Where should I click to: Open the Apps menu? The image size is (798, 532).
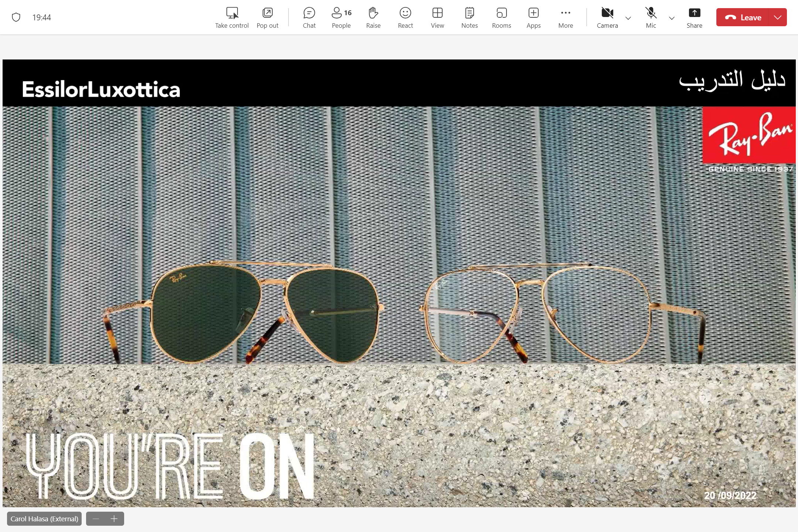[533, 17]
